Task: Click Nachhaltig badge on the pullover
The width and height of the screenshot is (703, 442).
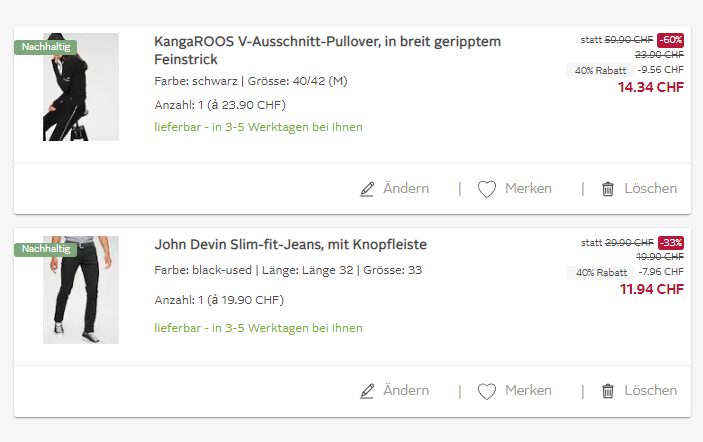Action: (45, 47)
